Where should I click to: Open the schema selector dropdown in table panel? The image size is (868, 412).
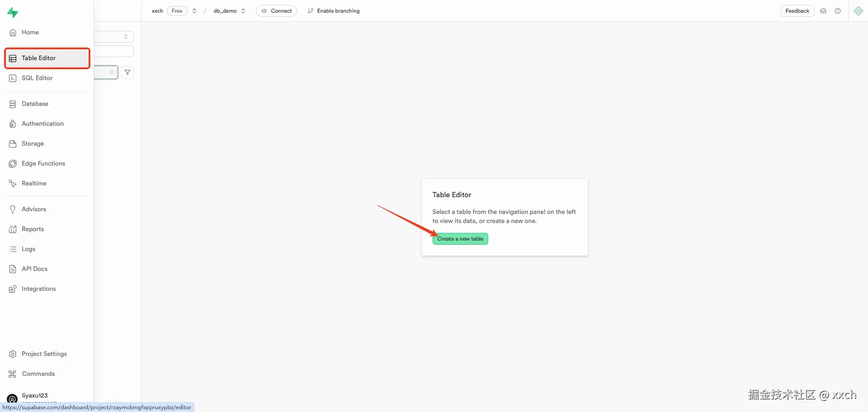pos(114,37)
